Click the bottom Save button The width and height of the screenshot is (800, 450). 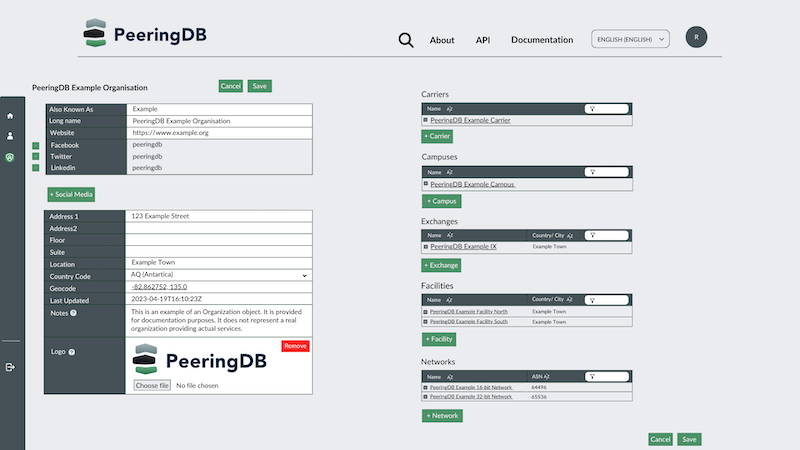pos(689,439)
